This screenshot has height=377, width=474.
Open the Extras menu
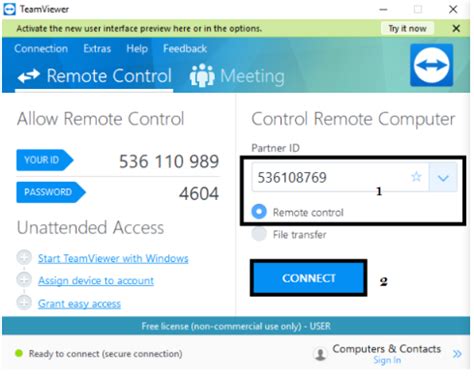point(97,49)
